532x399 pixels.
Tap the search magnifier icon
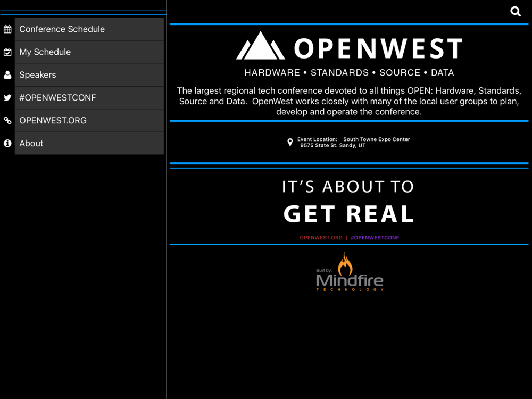516,12
